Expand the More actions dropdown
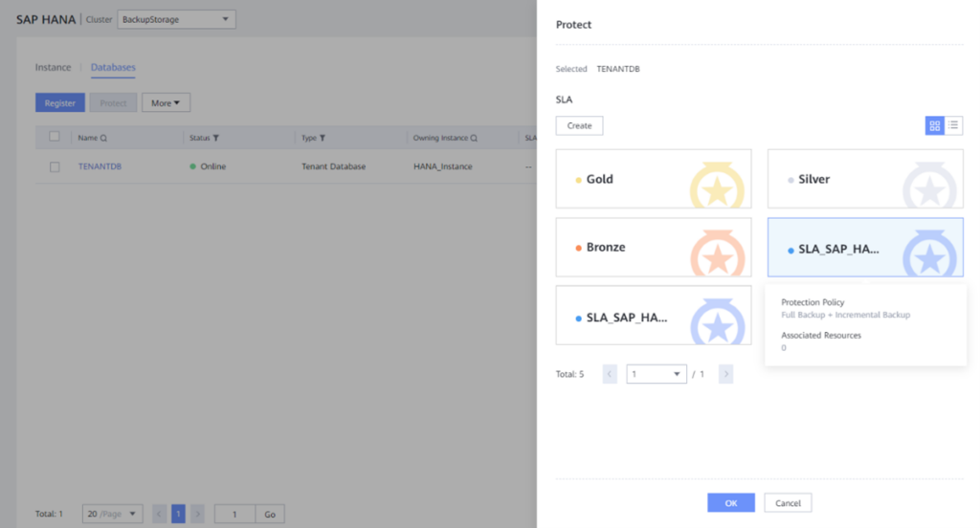 tap(166, 103)
